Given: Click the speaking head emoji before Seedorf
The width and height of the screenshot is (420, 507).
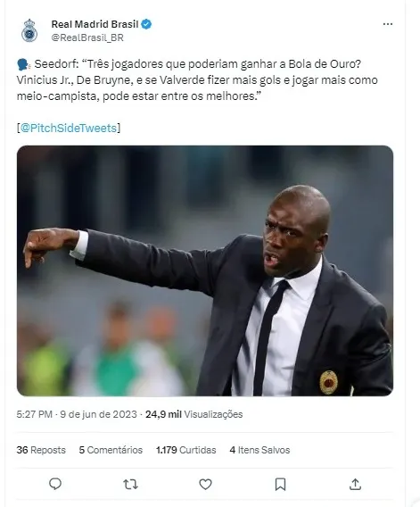Looking at the screenshot, I should tap(23, 64).
